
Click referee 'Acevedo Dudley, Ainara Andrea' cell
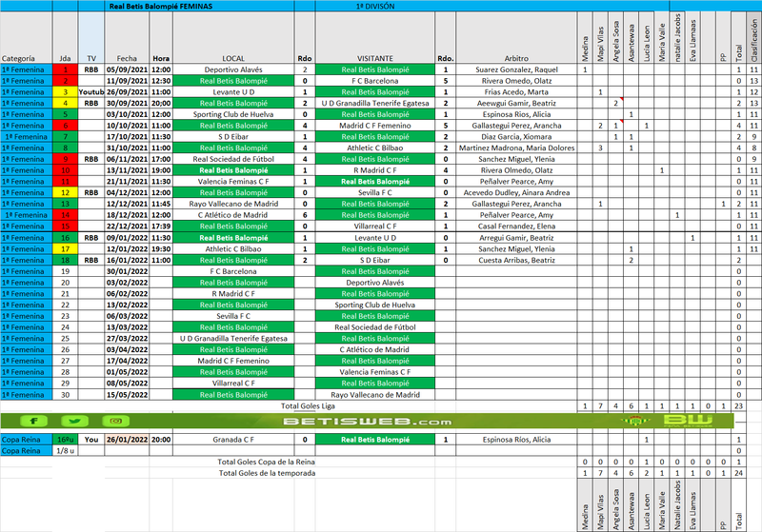[516, 192]
